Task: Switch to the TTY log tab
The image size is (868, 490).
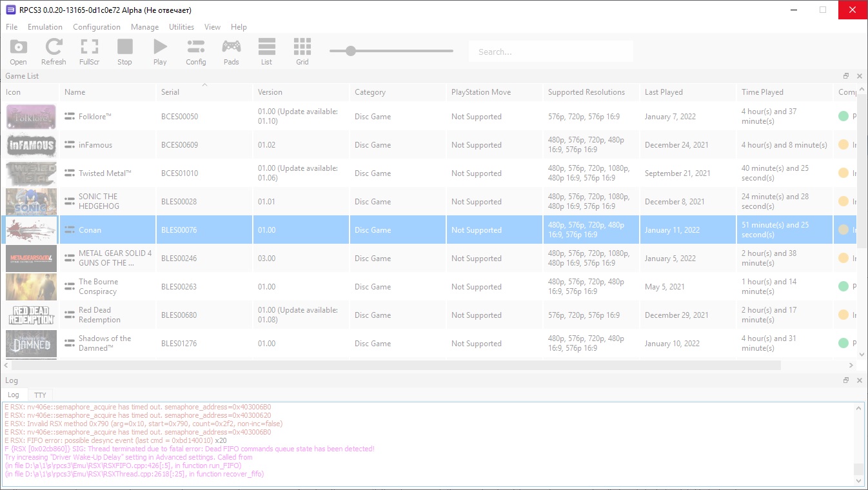Action: [40, 395]
